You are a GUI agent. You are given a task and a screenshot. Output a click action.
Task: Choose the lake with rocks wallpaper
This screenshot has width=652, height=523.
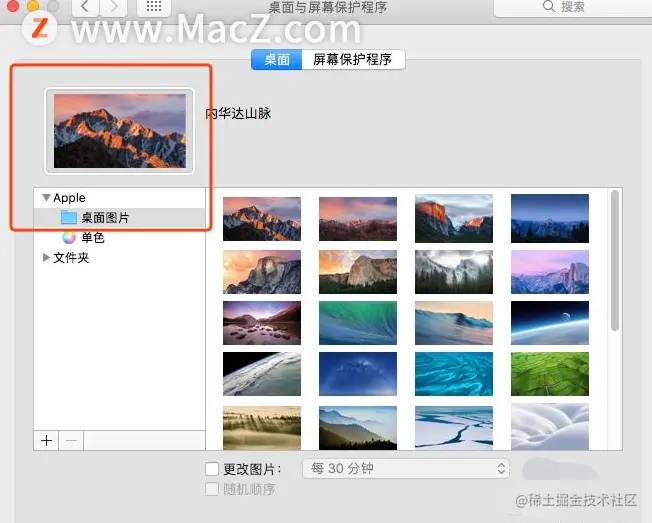coord(262,323)
